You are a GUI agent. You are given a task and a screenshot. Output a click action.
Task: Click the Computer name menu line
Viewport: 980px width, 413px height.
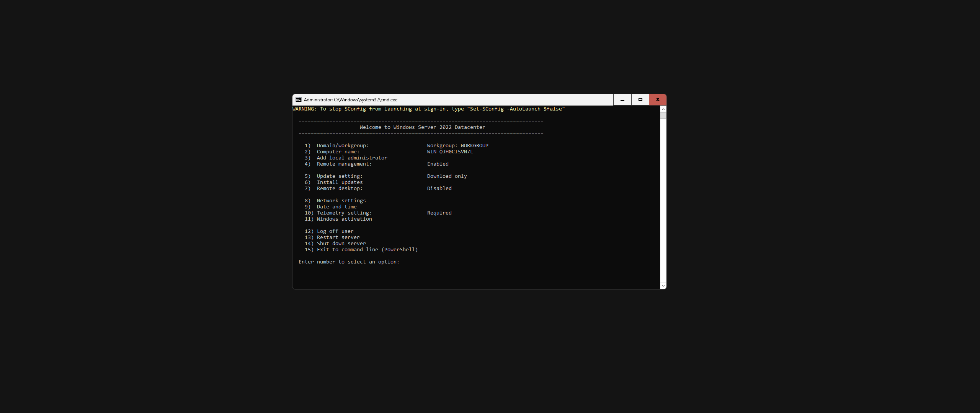pyautogui.click(x=338, y=152)
